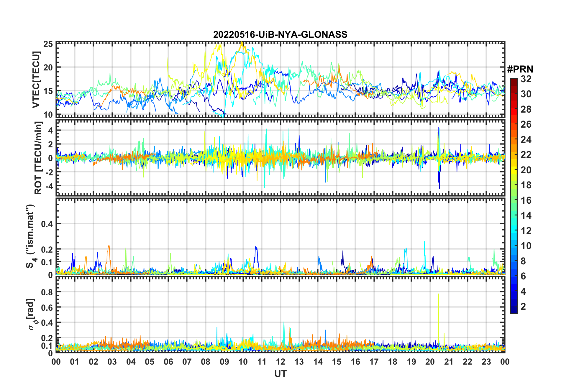Image resolution: width=561 pixels, height=392 pixels.
Task: Click the 17 hour tick on UT axis
Action: [374, 362]
